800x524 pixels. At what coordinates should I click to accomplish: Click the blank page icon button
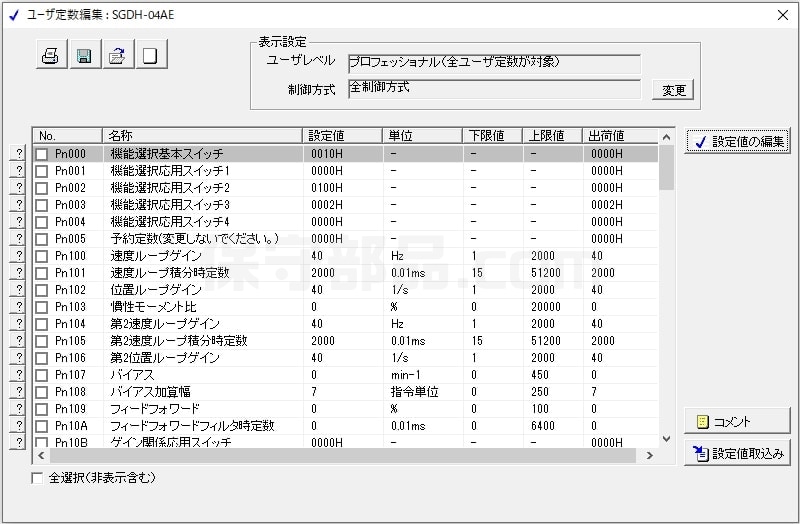(151, 56)
